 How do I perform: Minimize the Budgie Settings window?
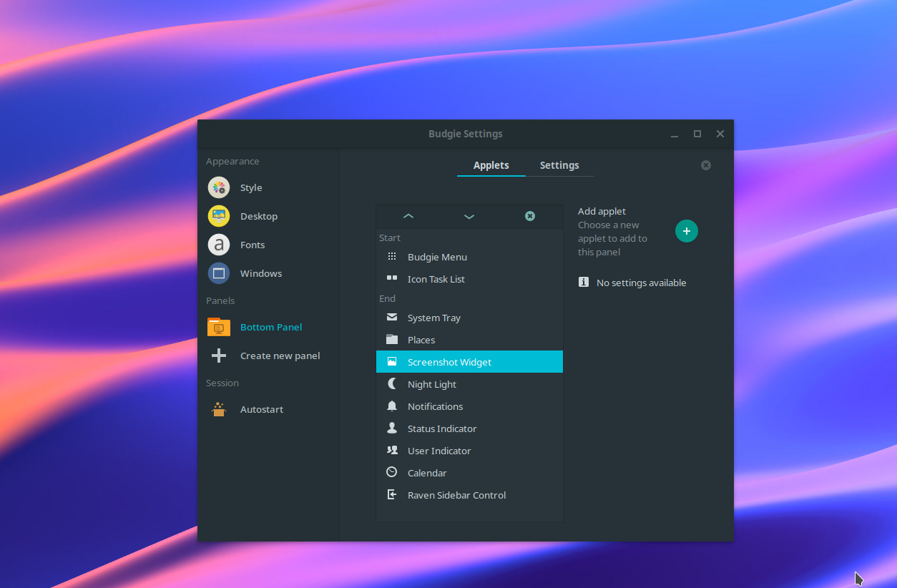pos(675,134)
